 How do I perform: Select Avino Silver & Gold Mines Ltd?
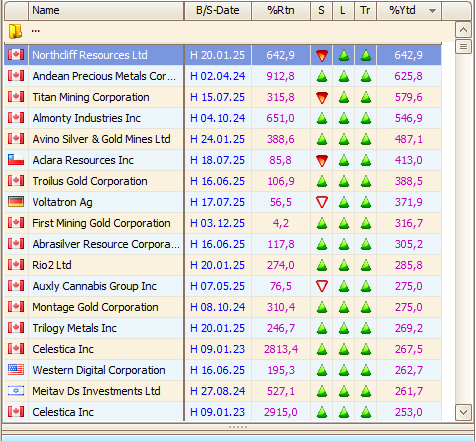101,139
